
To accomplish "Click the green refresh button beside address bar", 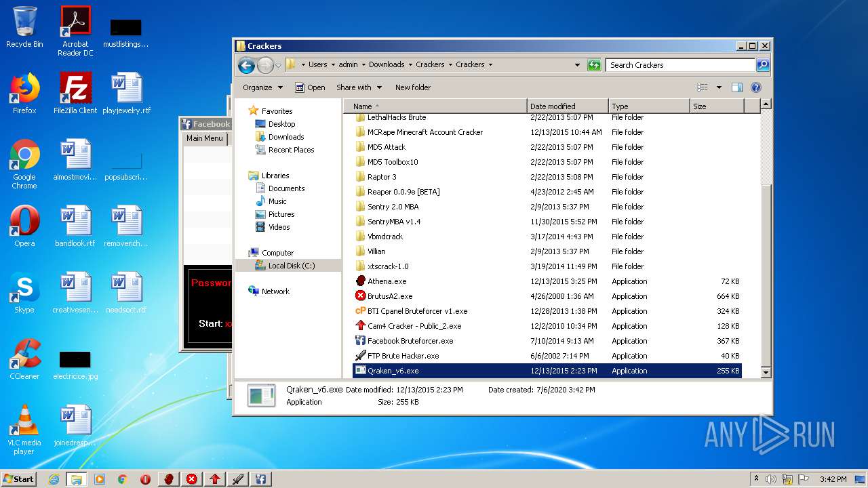I will click(594, 65).
